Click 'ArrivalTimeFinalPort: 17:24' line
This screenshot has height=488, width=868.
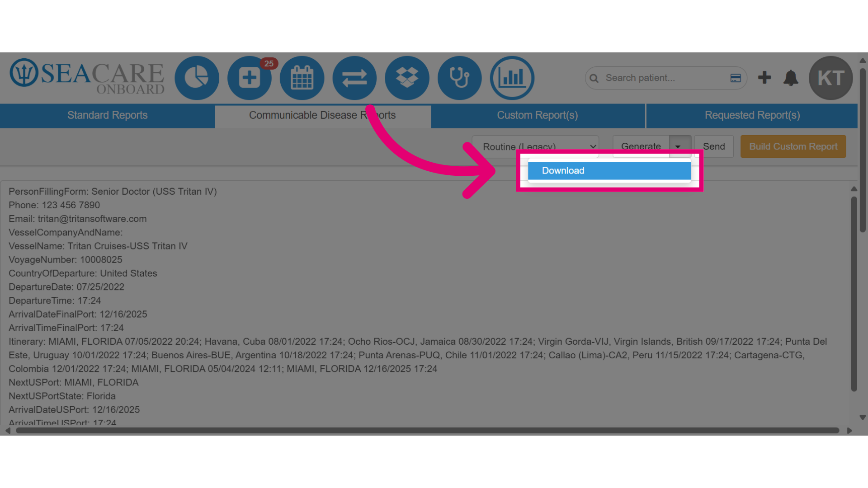66,328
